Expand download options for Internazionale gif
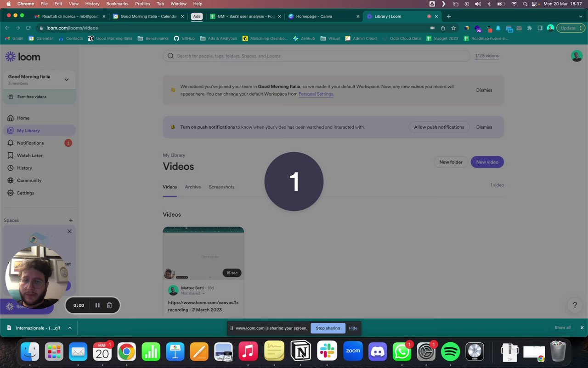This screenshot has height=368, width=588. 70,328
